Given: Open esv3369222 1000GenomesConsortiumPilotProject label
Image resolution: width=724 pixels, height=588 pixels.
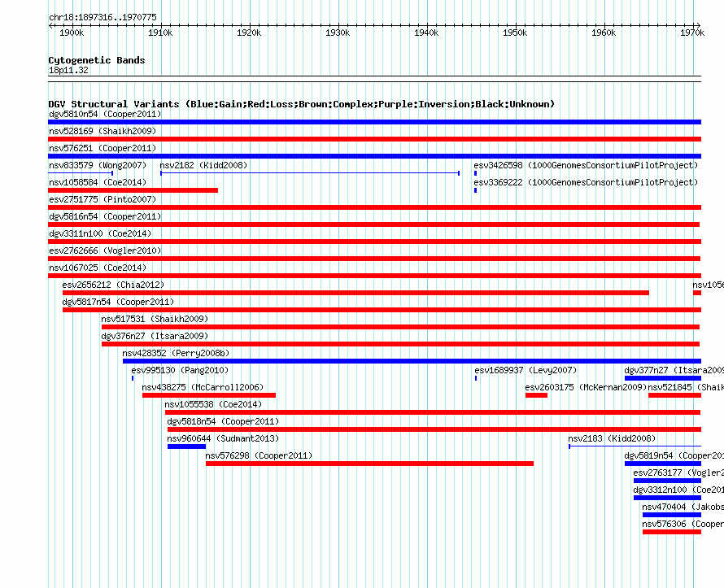Looking at the screenshot, I should [x=586, y=182].
